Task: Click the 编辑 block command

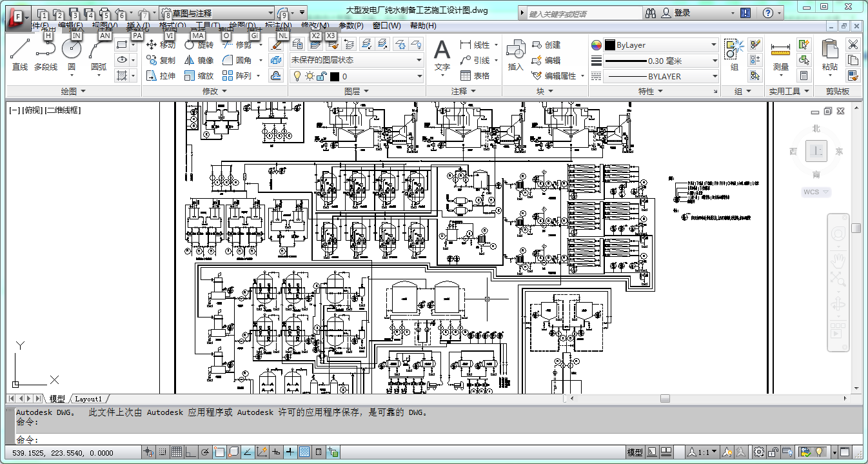Action: click(546, 61)
